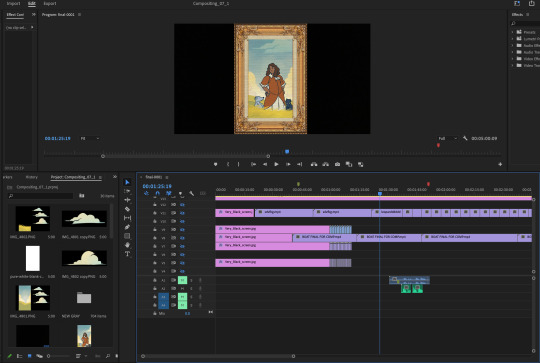Click Add Marker in Program monitor controls
The height and width of the screenshot is (363, 540).
(216, 165)
